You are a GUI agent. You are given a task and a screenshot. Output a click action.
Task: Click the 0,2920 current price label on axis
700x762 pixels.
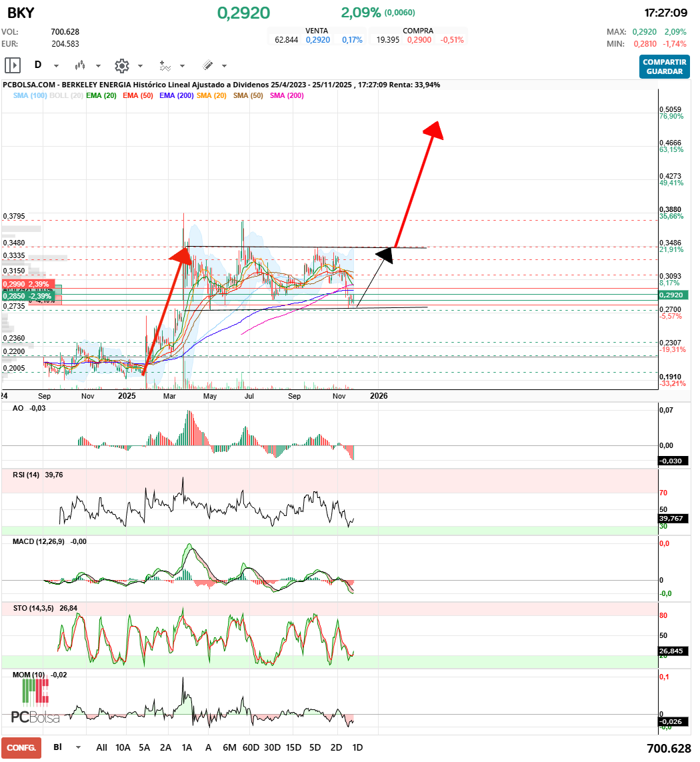[x=673, y=295]
